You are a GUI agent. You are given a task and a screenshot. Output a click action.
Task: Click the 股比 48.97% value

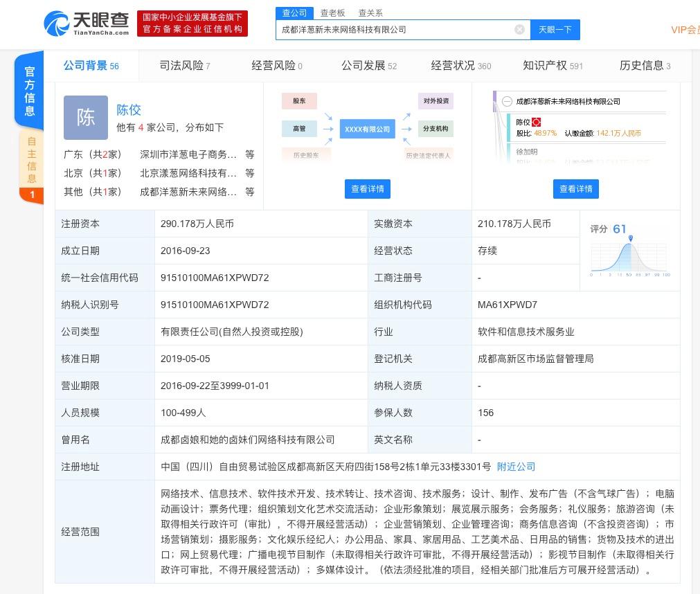pyautogui.click(x=545, y=133)
